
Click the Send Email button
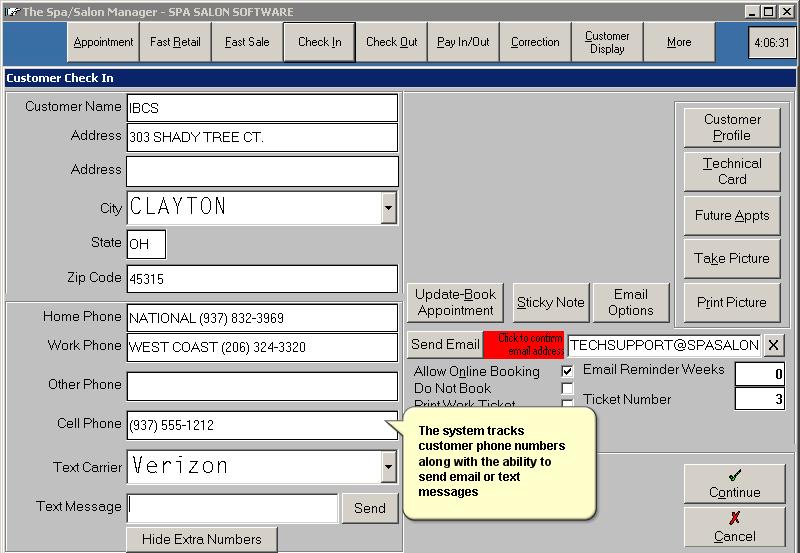click(445, 344)
